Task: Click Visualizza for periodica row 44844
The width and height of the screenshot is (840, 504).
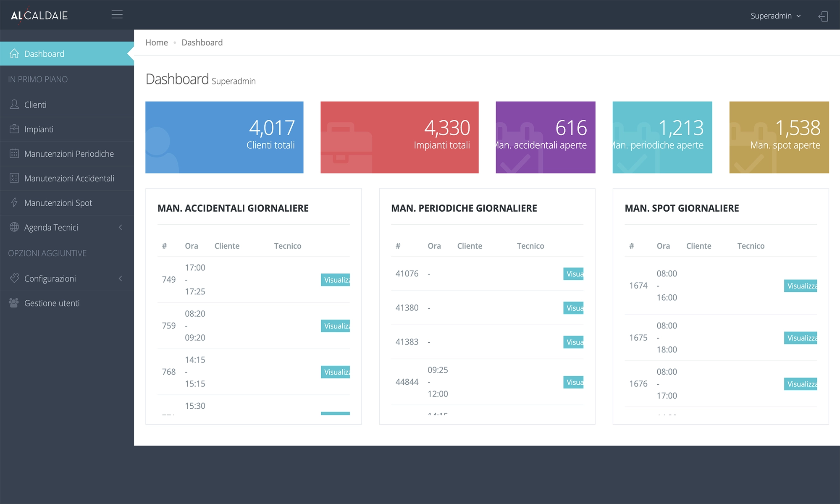Action: (573, 382)
